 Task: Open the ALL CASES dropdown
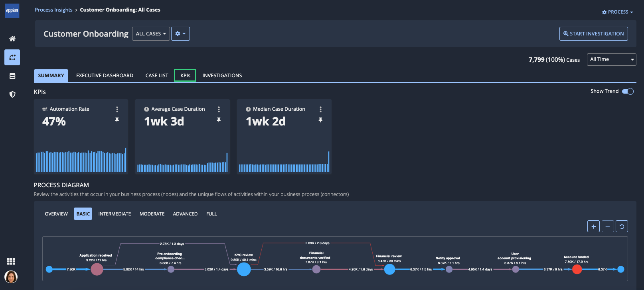151,34
